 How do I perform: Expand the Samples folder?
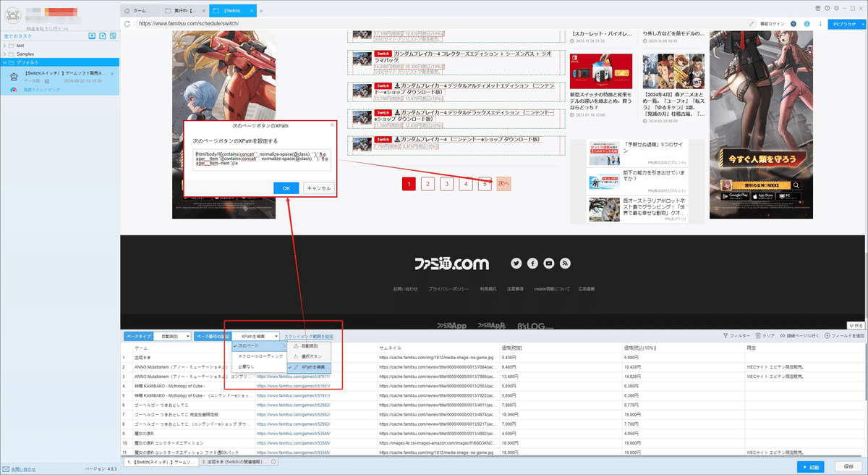5,54
